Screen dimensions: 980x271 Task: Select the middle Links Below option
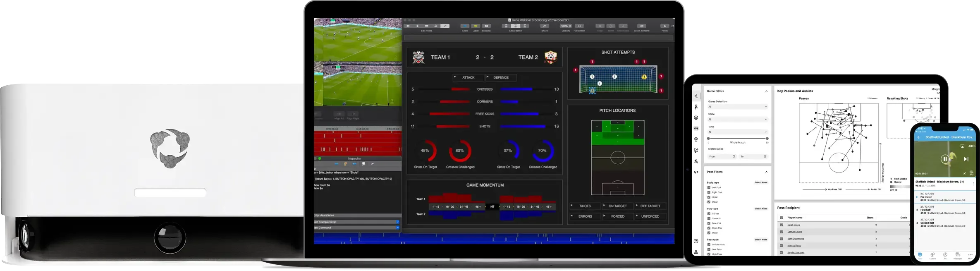515,26
